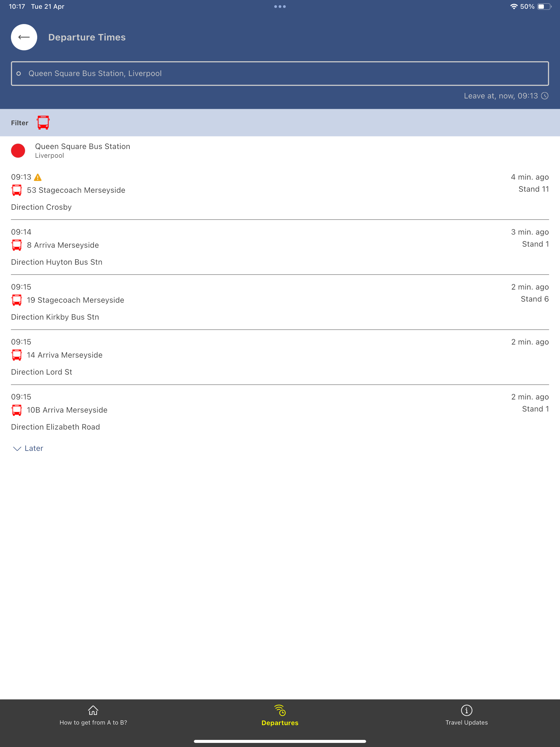Click the Wi-Fi status icon
Image resolution: width=560 pixels, height=747 pixels.
coord(514,6)
